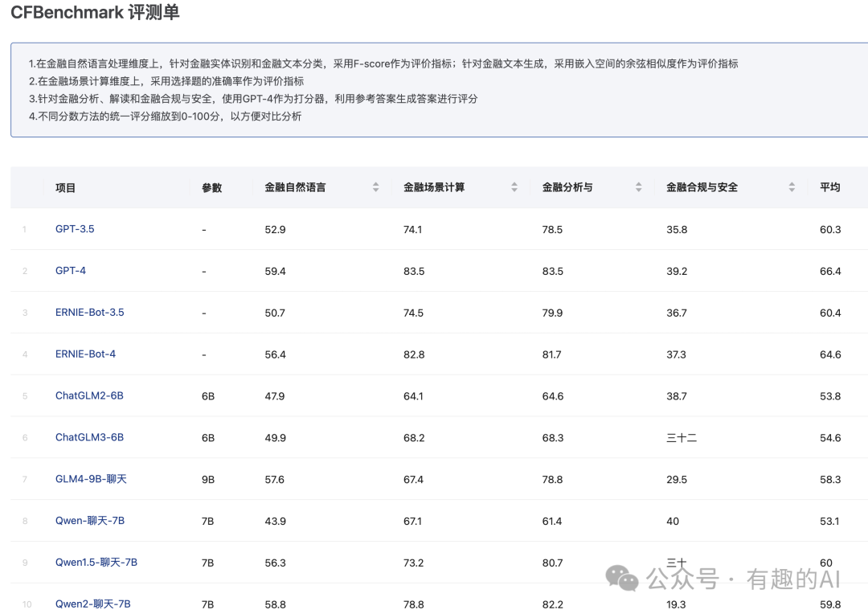Select ERNIE-Bot-3.5 value 79.9
868x614 pixels.
552,313
